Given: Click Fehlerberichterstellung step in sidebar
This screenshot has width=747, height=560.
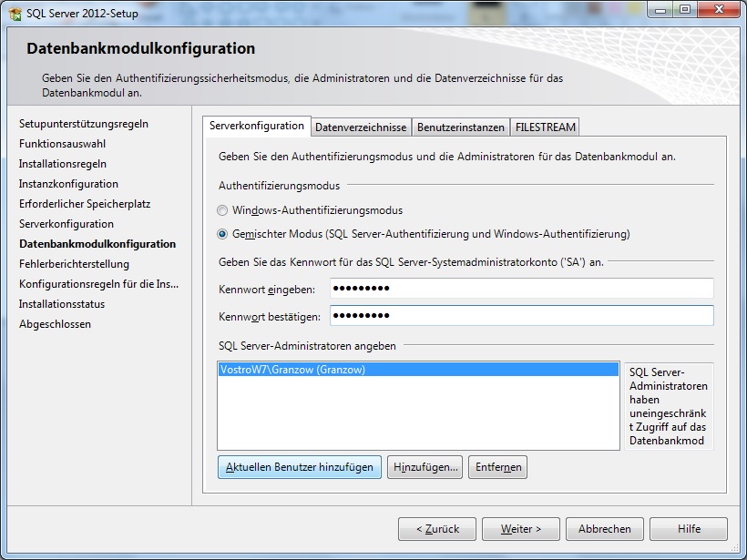Looking at the screenshot, I should click(x=75, y=264).
